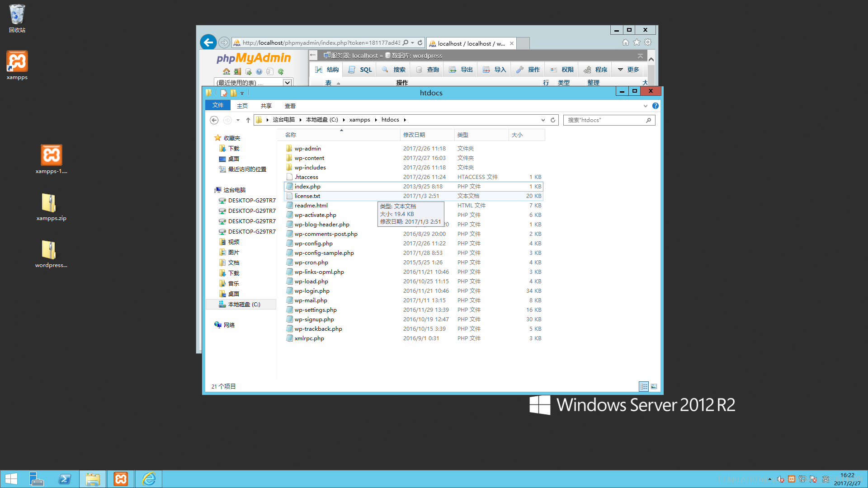
Task: Click the phpMyAdmin home icon
Action: (x=226, y=71)
